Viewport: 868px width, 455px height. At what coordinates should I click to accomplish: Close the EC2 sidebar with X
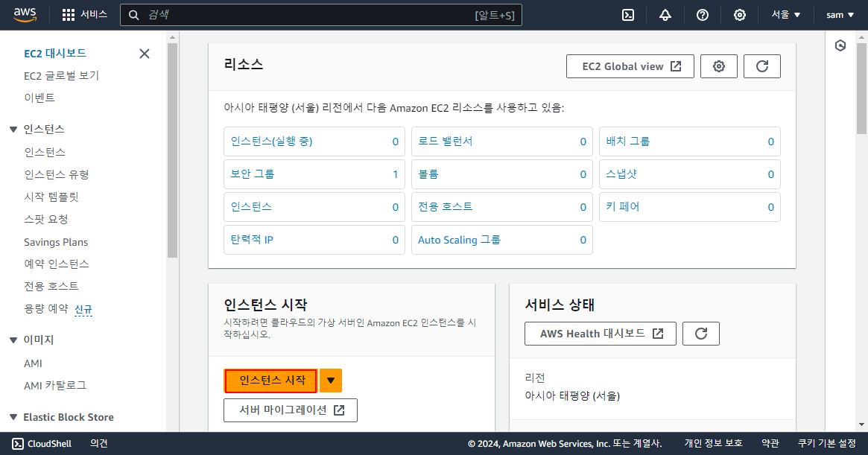point(145,54)
